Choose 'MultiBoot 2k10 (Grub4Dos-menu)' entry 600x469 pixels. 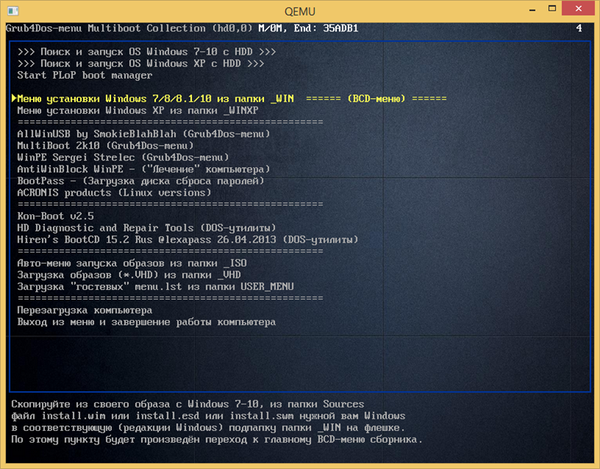(105, 146)
